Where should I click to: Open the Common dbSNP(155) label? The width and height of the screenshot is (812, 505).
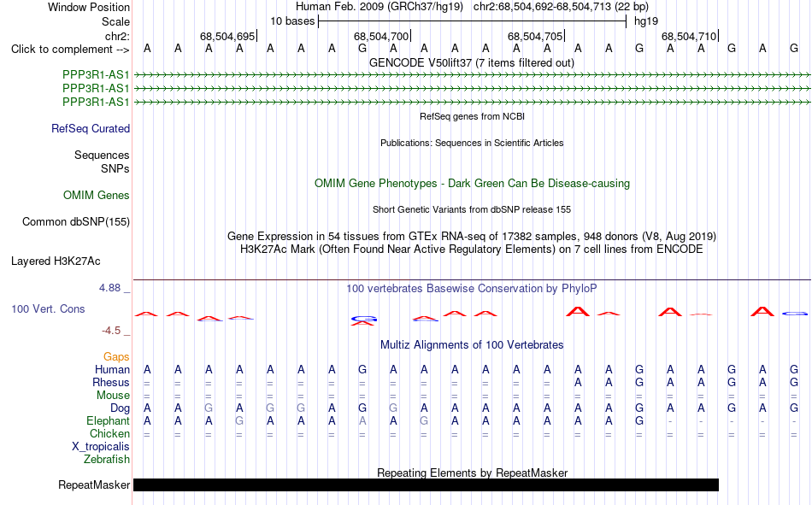click(x=76, y=221)
